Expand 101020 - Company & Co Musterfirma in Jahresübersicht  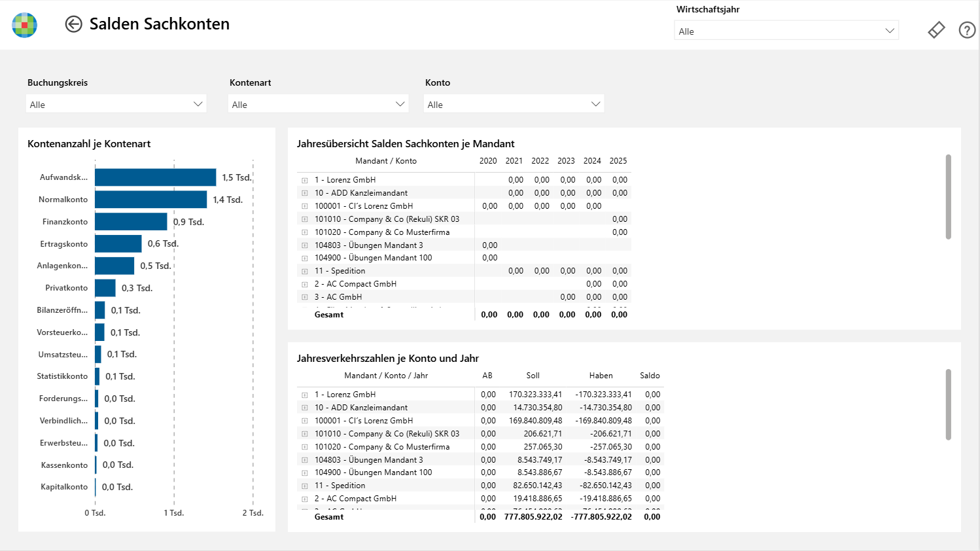[x=305, y=232]
